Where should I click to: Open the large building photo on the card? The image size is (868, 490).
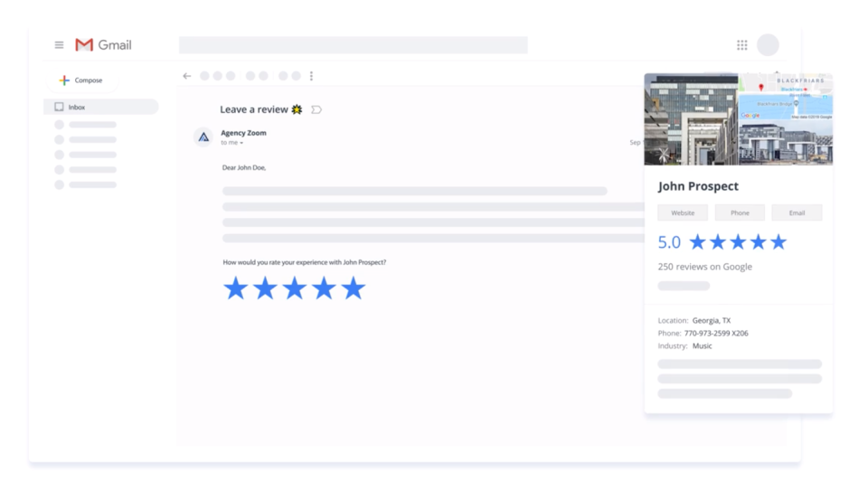691,119
